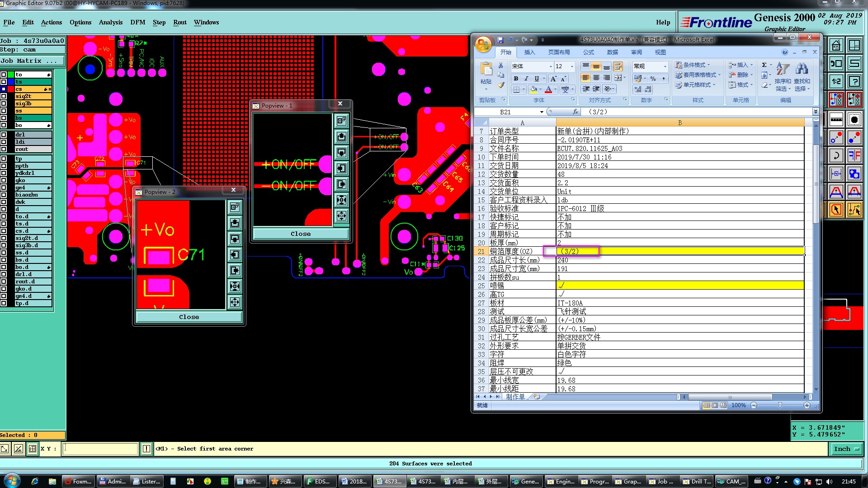Viewport: 868px width, 488px height.
Task: Expand the Excel Name Box dropdown B21
Action: tap(542, 112)
